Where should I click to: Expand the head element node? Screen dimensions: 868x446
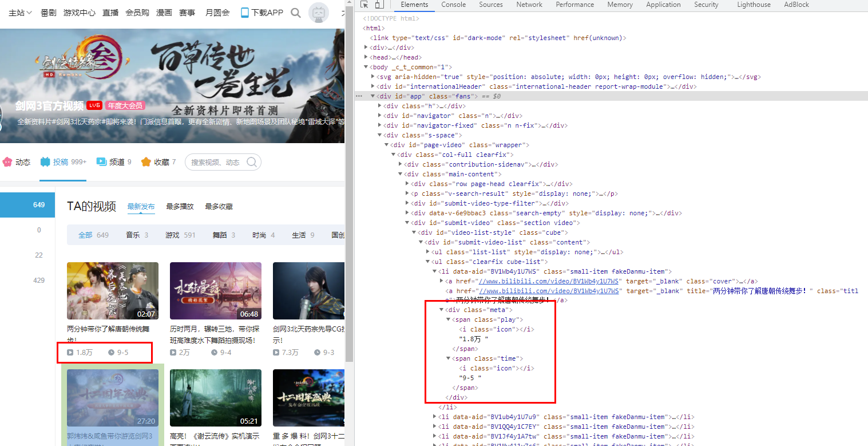366,57
